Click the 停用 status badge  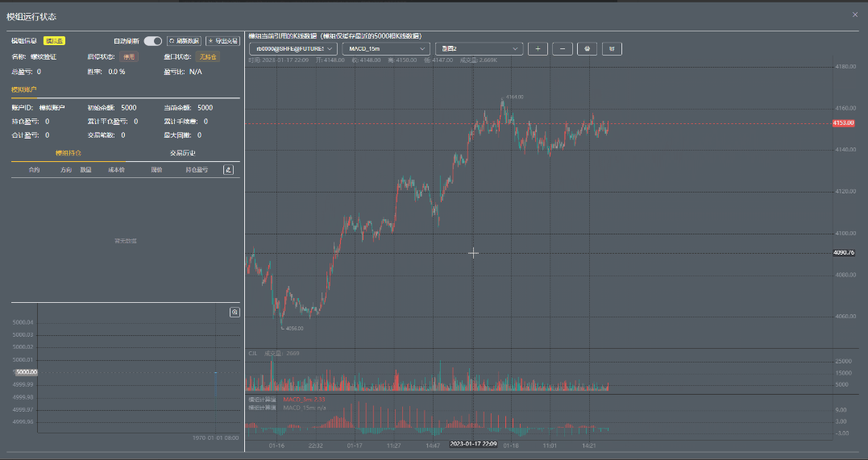click(x=129, y=57)
